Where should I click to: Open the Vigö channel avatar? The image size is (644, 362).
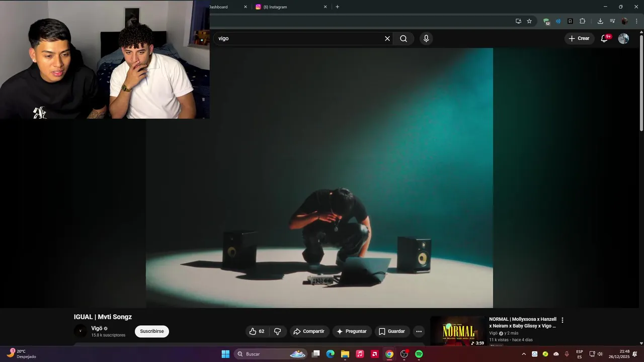pyautogui.click(x=80, y=331)
